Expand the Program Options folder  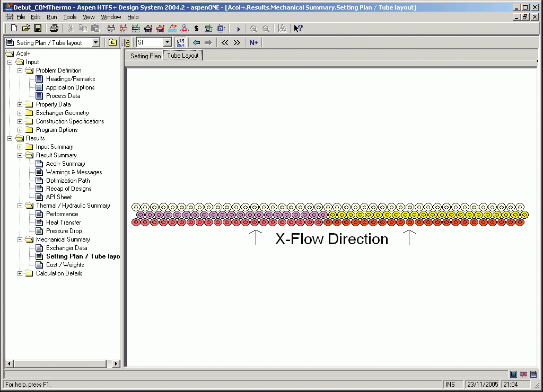pos(20,130)
